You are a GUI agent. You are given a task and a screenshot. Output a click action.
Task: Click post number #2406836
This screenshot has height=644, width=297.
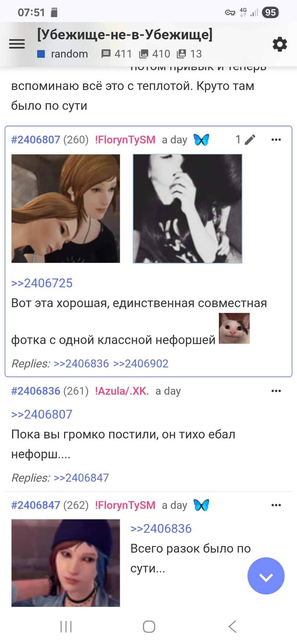pos(36,391)
